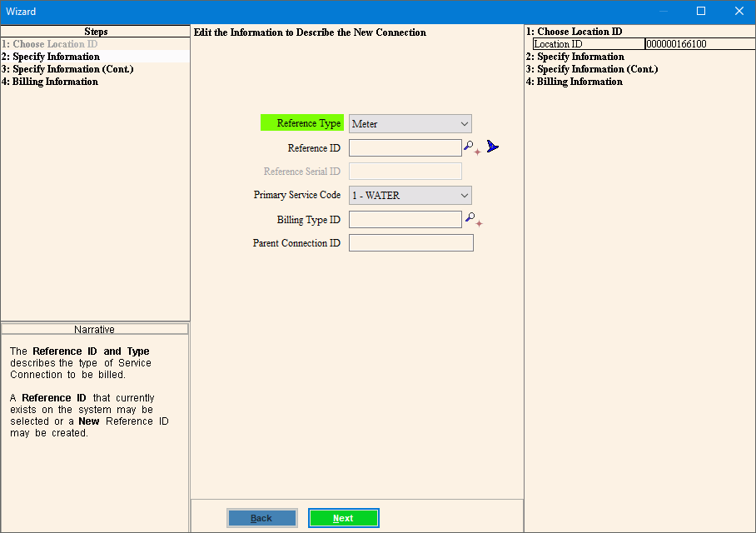
Task: Select step 1 Choose Location ID
Action: [49, 44]
